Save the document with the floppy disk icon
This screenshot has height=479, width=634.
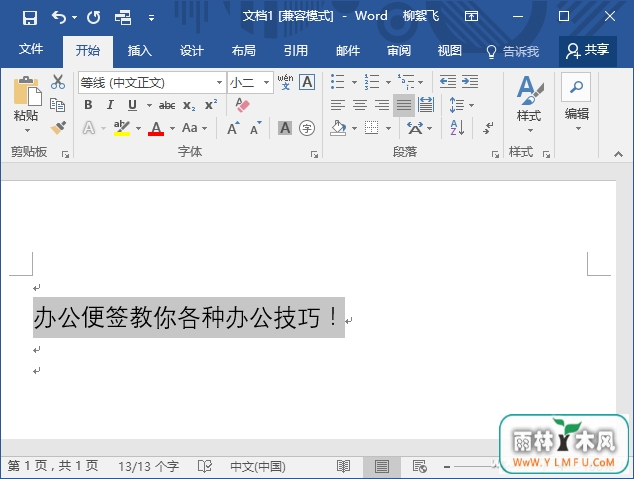tap(30, 17)
